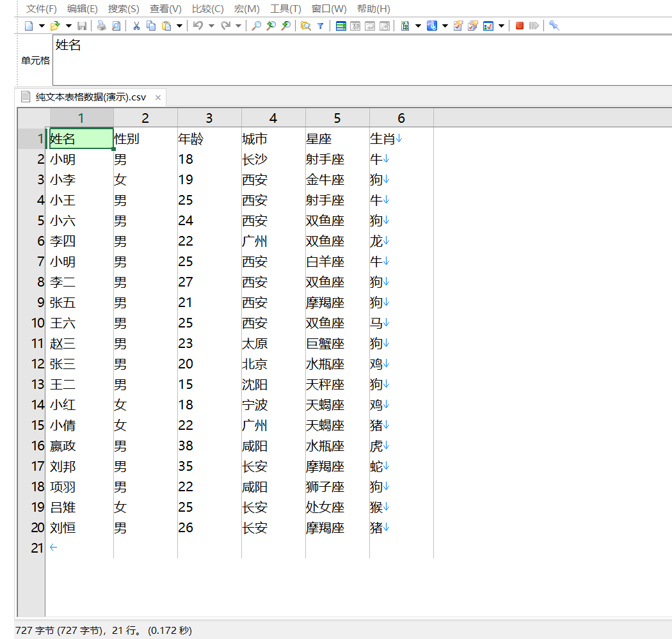The image size is (672, 639).
Task: Click the Find Next magnifier icon
Action: (x=285, y=26)
